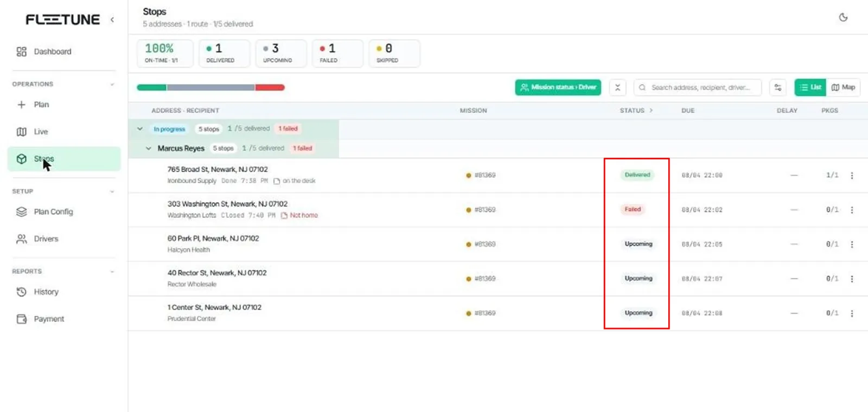This screenshot has height=412, width=868.
Task: Open row menu for 303 Washington St
Action: point(852,210)
